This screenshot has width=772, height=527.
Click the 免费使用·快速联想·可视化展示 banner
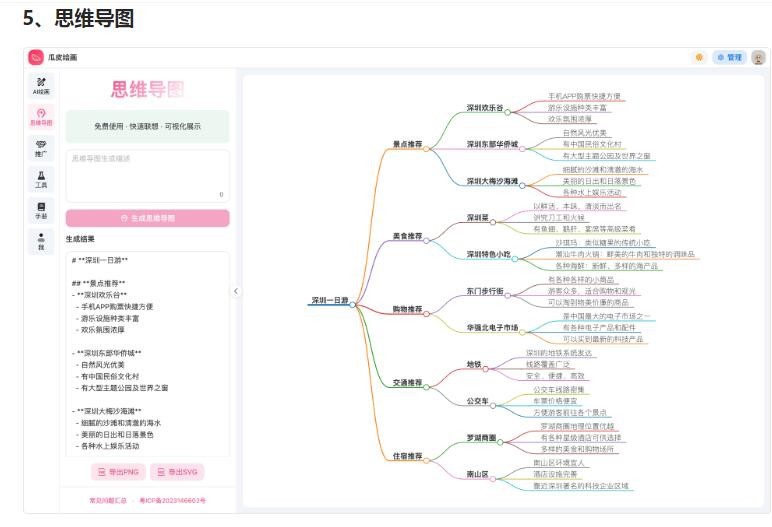148,126
